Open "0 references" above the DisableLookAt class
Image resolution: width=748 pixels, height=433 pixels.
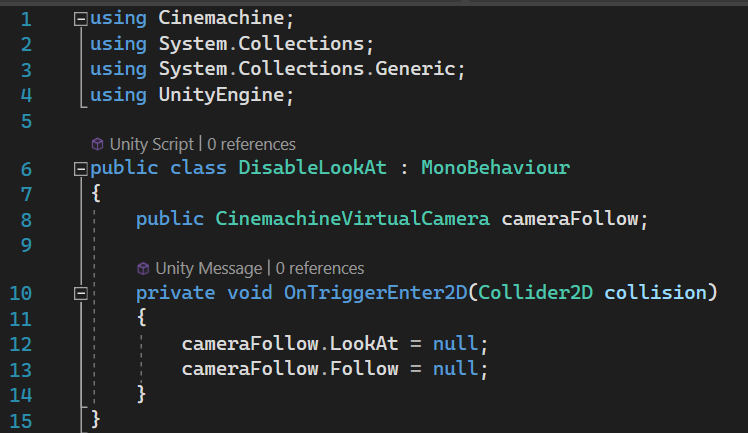[x=251, y=144]
